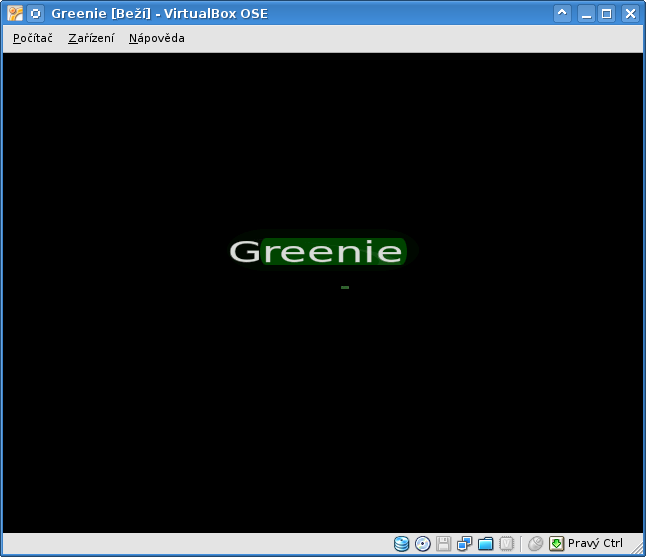Click the green arrow keyboard capture icon

tap(556, 544)
